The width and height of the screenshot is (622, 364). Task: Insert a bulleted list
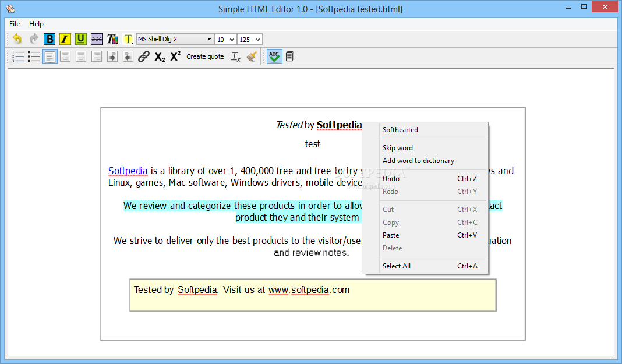(34, 56)
